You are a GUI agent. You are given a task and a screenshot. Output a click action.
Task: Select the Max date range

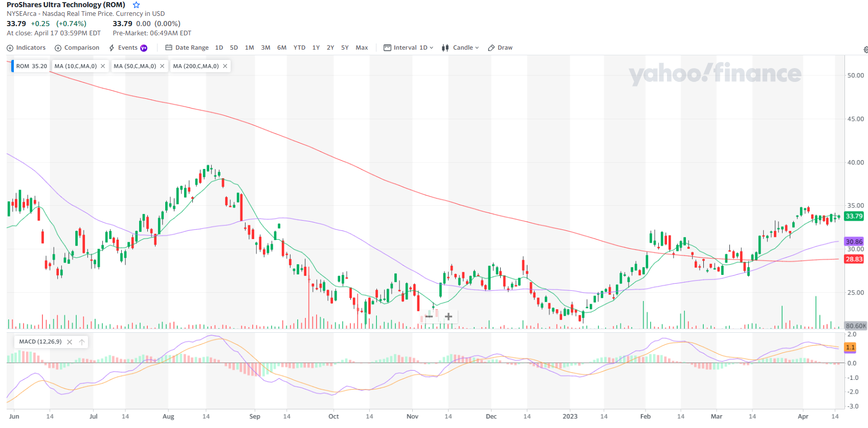pos(362,48)
